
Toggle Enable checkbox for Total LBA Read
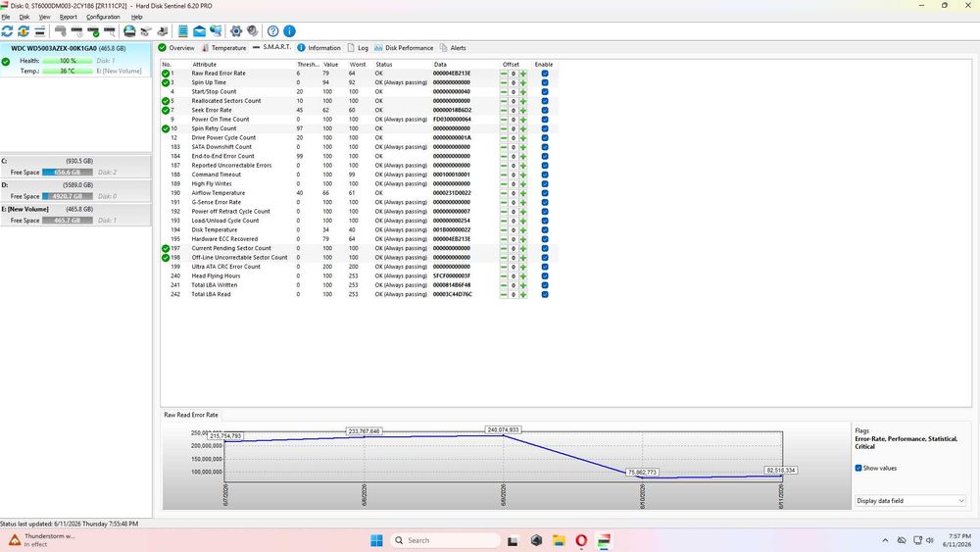(545, 294)
